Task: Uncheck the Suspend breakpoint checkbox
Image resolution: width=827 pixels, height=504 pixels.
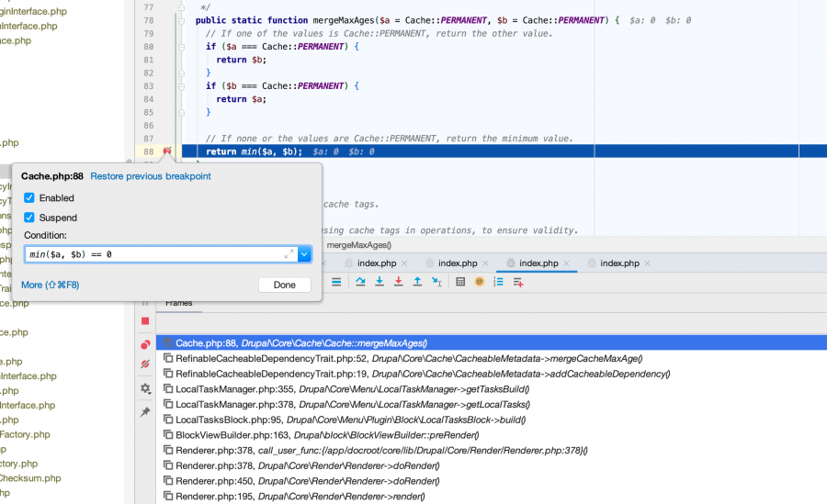Action: 29,218
